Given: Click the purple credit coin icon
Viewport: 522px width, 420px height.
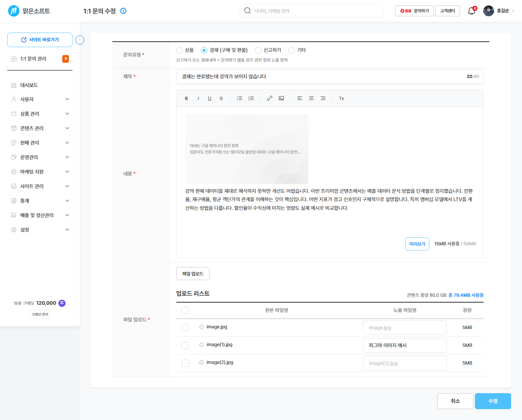Looking at the screenshot, I should [62, 303].
